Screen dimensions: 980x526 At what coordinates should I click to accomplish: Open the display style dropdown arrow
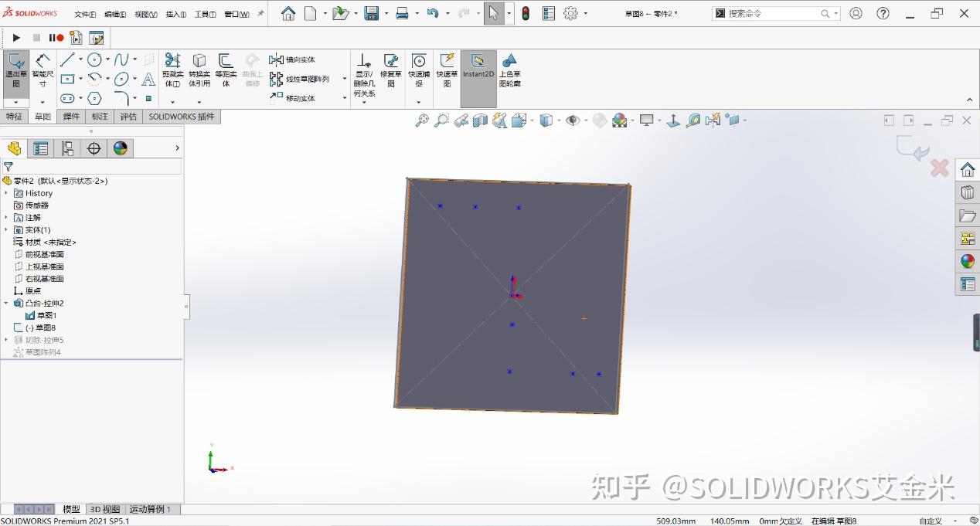tap(559, 120)
